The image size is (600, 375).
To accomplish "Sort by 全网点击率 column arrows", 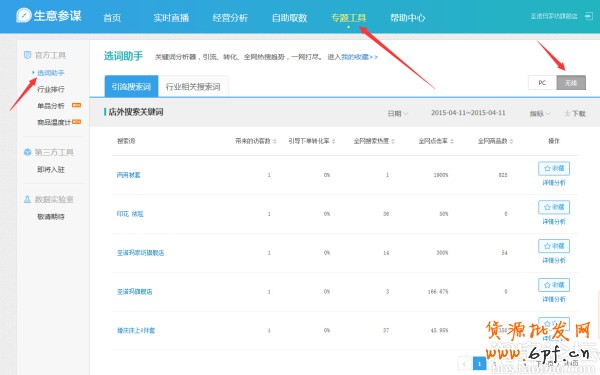I will [452, 141].
